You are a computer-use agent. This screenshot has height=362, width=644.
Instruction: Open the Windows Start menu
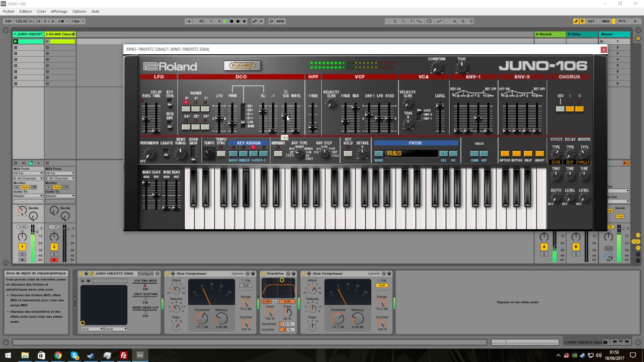[8, 355]
